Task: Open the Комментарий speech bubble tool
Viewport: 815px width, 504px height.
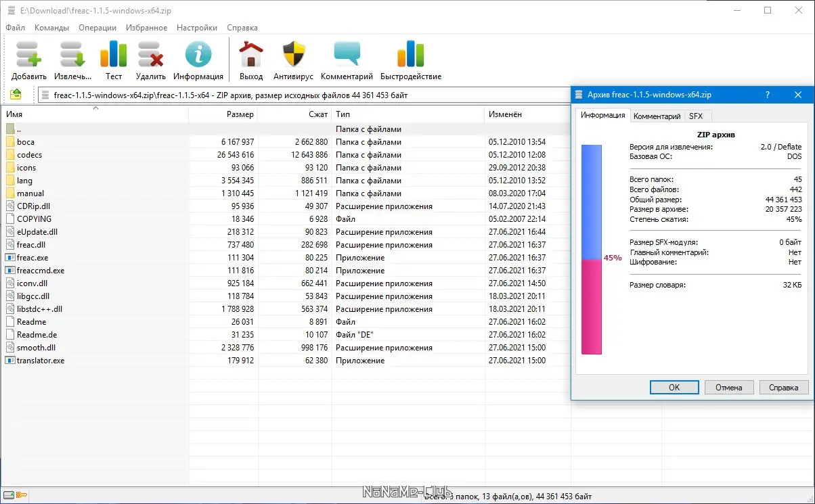Action: [347, 55]
